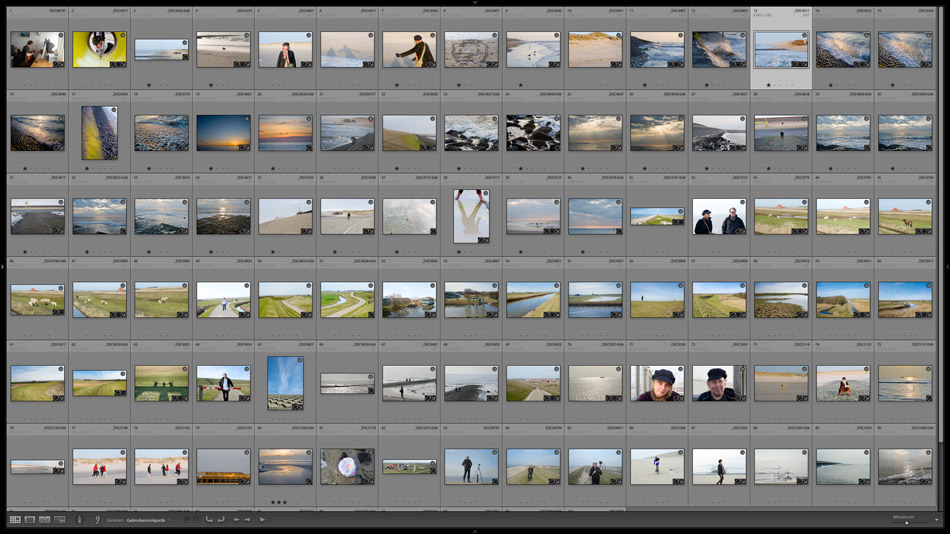This screenshot has width=950, height=534.
Task: Select the yellow tunnel thumbnail in first row
Action: [x=99, y=48]
